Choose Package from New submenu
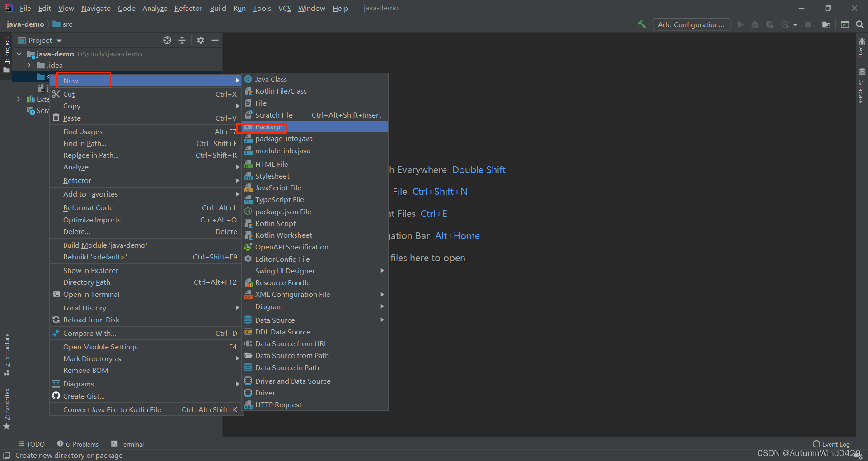 [315, 127]
